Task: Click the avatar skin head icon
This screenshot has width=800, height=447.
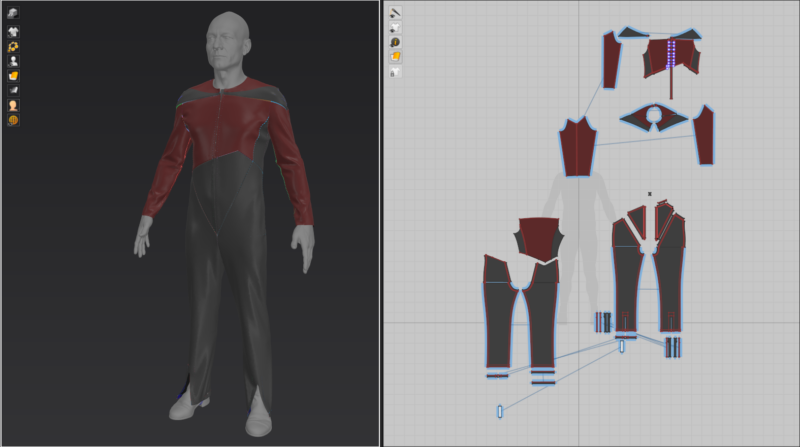Action: 13,106
